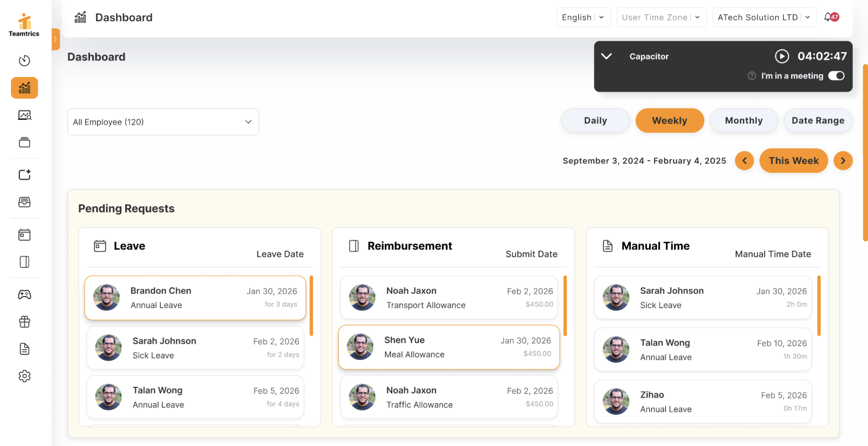Open the screenshot monitor icon in sidebar
This screenshot has height=446, width=868.
point(24,115)
